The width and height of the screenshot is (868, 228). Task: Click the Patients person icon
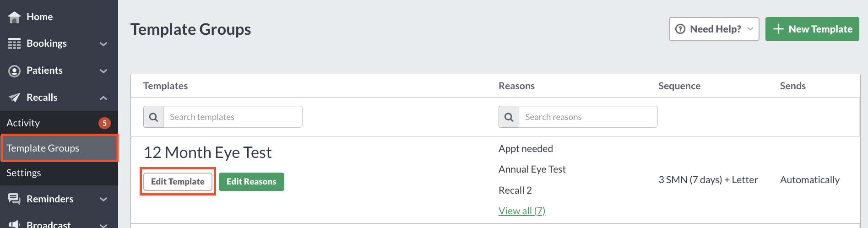(14, 71)
